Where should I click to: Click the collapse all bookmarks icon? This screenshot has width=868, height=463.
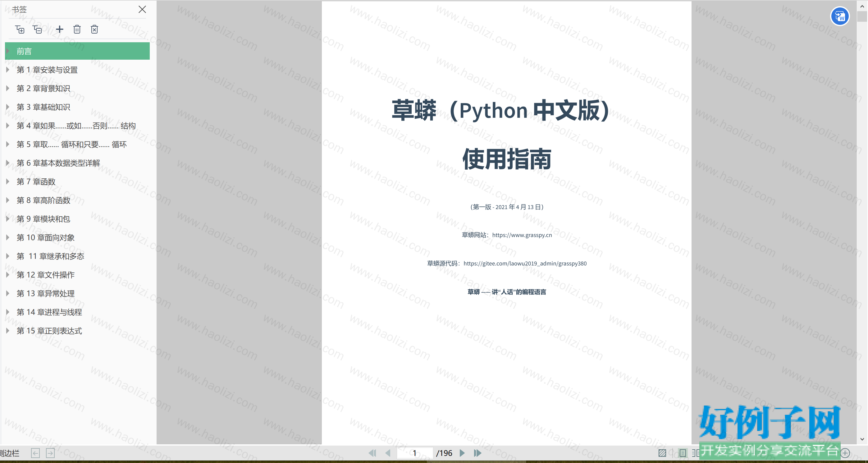pyautogui.click(x=37, y=29)
